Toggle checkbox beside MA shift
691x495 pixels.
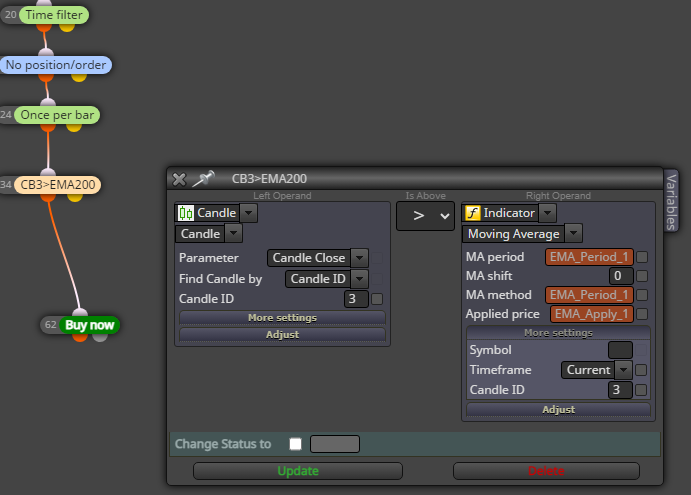[642, 276]
